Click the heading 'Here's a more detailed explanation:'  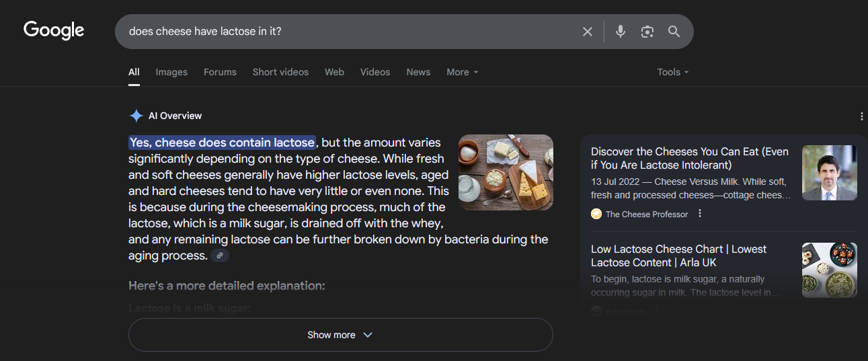(227, 286)
